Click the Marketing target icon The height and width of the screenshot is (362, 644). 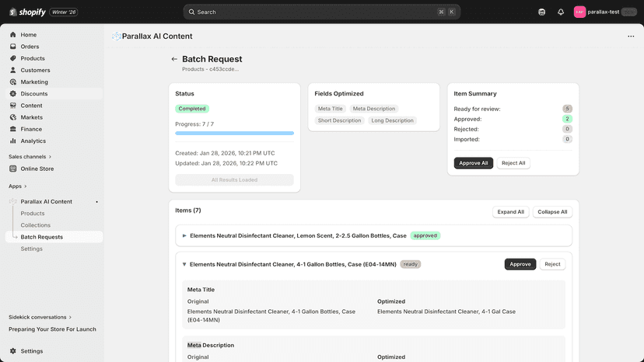[x=13, y=82]
